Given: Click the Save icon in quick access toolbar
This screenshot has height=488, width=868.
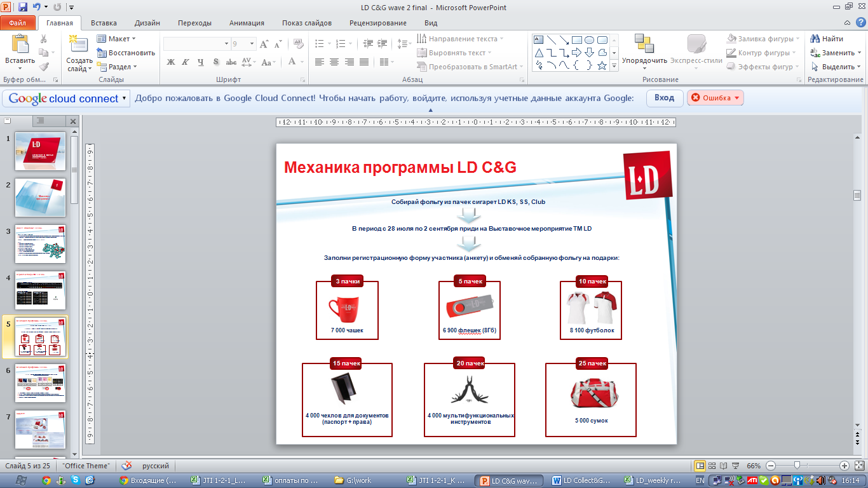Looking at the screenshot, I should pyautogui.click(x=23, y=7).
